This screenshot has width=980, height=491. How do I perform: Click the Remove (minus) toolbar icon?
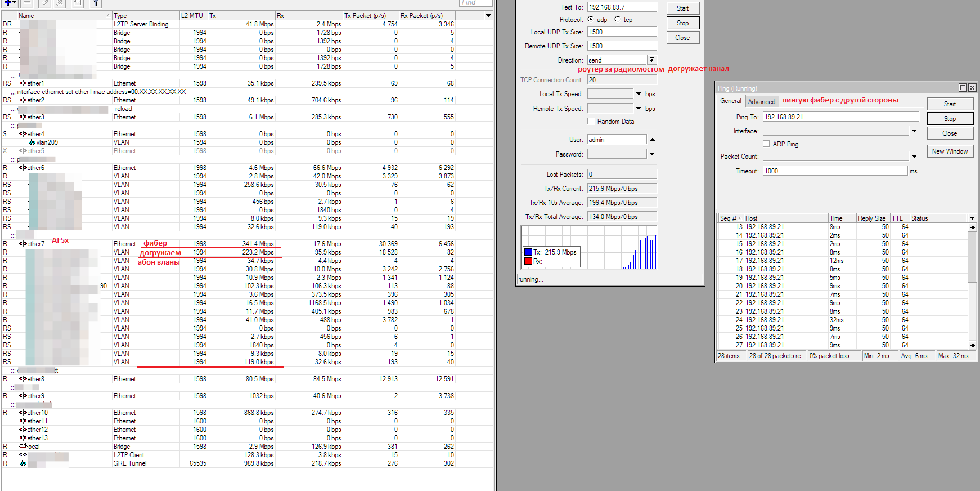[x=27, y=3]
